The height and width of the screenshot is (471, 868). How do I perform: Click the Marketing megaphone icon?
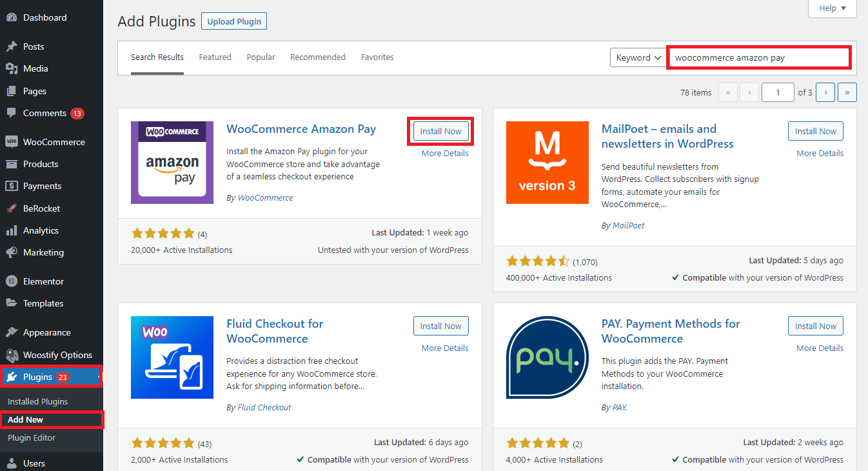click(12, 252)
